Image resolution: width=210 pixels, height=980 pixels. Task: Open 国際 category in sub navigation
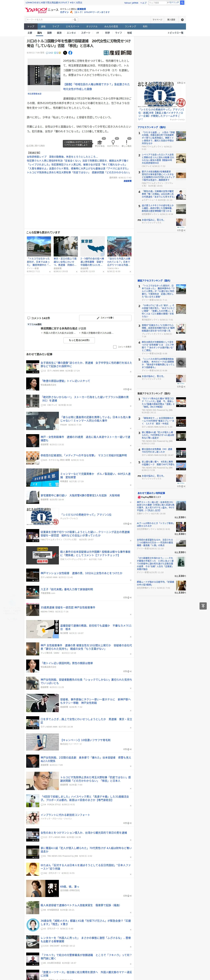[x=49, y=33]
